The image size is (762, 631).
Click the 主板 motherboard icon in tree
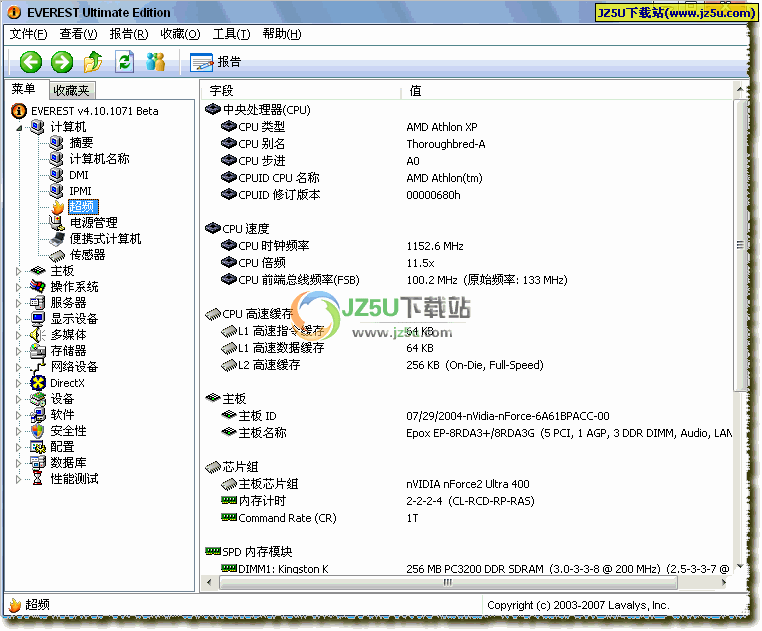tap(38, 271)
